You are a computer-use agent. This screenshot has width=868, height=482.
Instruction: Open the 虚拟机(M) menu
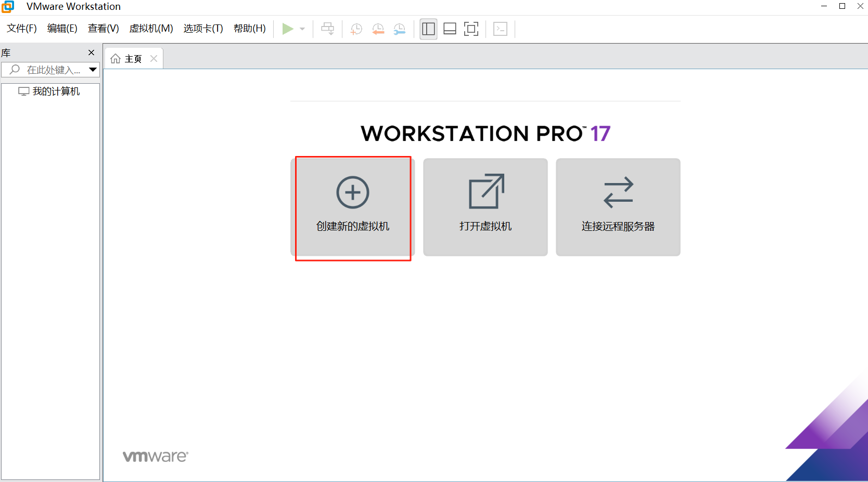(x=151, y=29)
